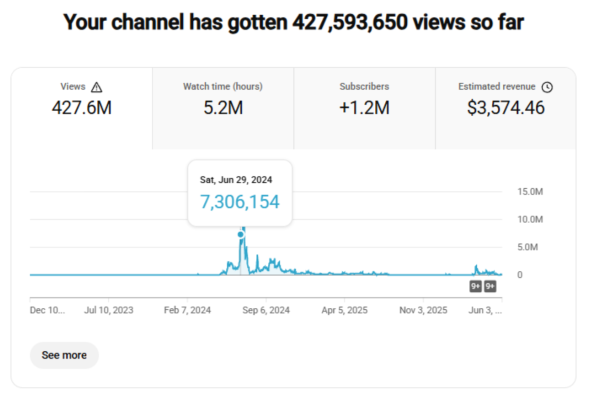
Task: Click the Sep 6, 2024 axis label
Action: 266,310
